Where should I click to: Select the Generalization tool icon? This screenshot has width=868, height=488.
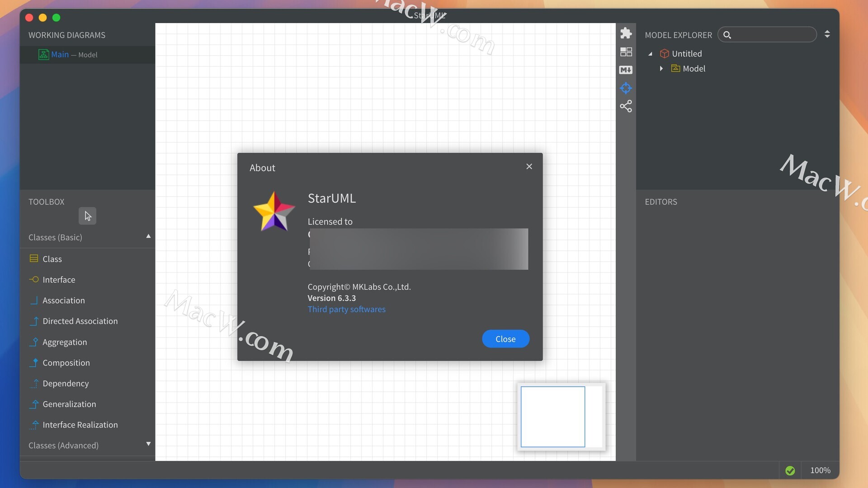click(33, 404)
